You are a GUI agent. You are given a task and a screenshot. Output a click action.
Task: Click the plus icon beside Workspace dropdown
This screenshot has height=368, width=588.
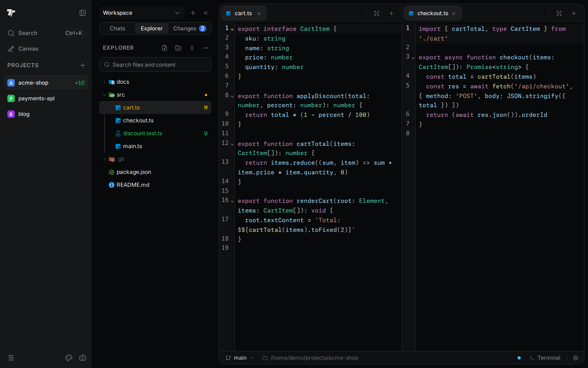tap(193, 13)
